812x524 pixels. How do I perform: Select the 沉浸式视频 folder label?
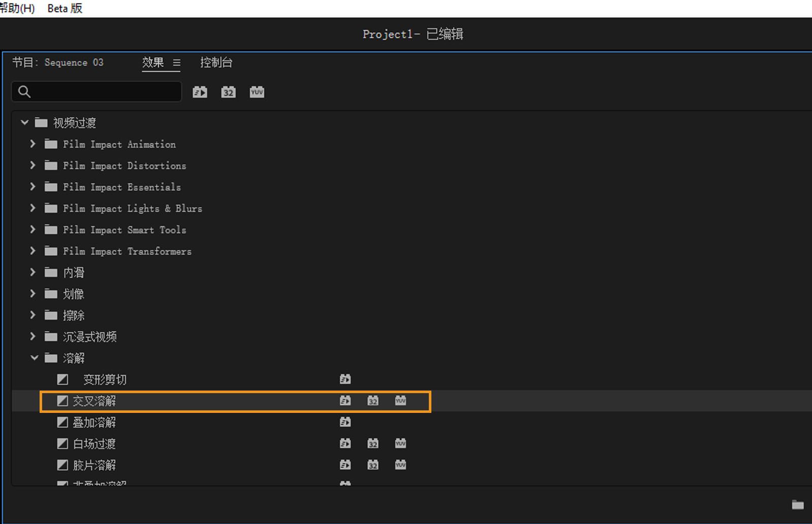click(90, 336)
